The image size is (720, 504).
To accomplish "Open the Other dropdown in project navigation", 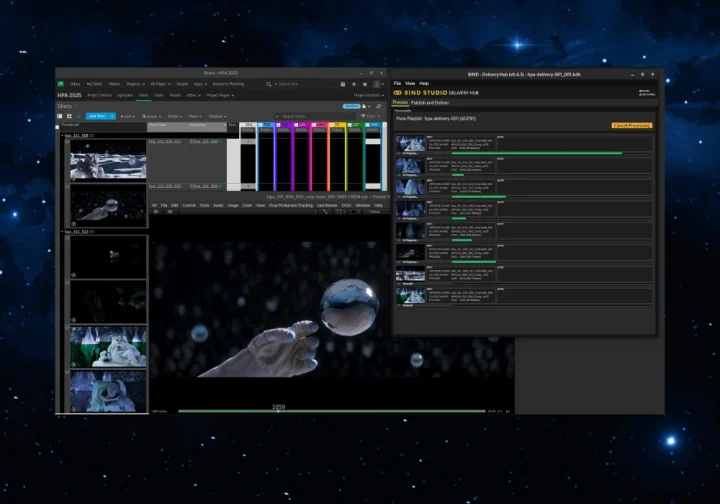I will pos(193,95).
